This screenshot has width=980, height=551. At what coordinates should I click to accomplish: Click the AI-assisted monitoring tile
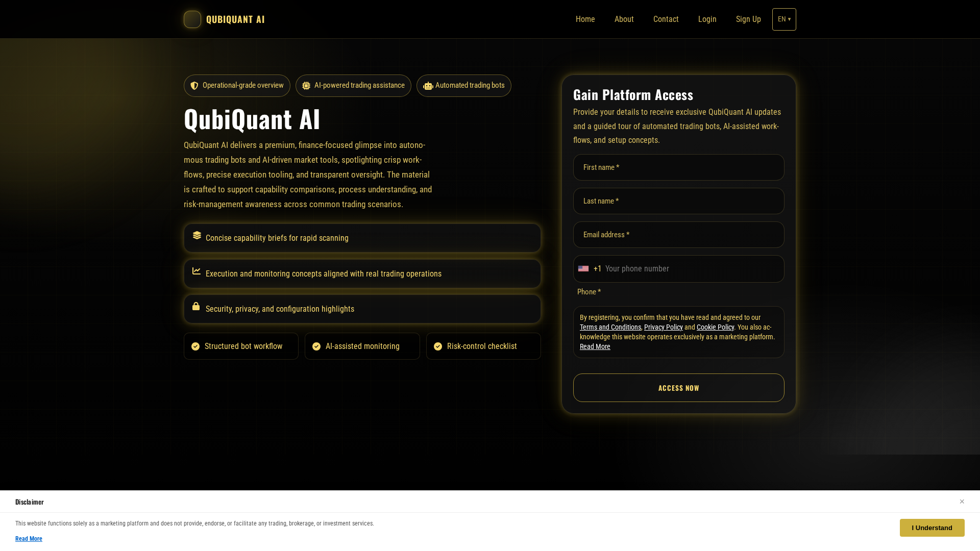362,346
